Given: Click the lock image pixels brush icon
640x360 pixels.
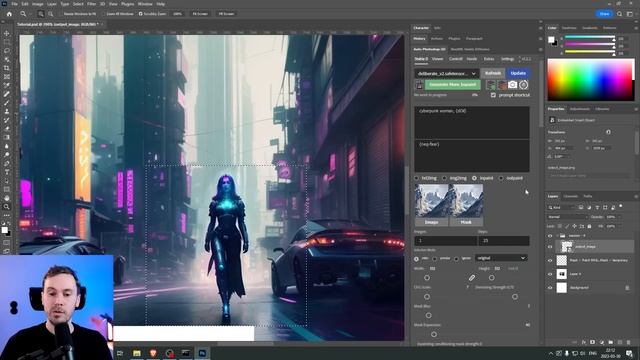Looking at the screenshot, I should point(567,226).
